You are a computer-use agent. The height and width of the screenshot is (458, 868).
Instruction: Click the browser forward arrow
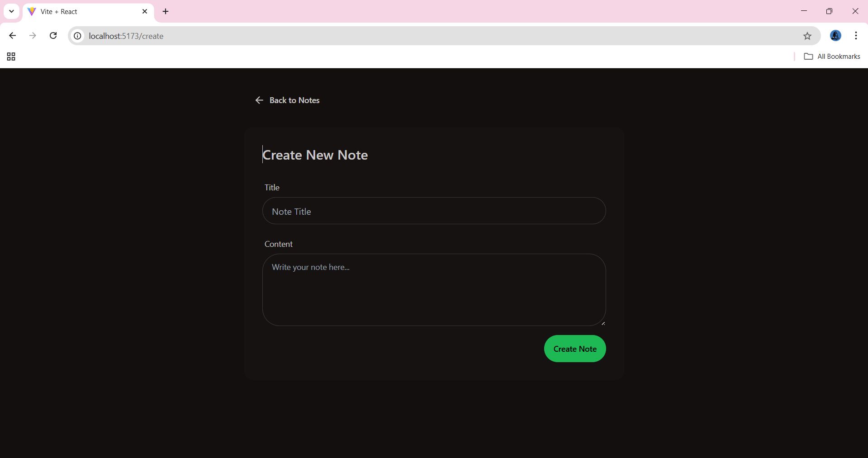click(33, 36)
